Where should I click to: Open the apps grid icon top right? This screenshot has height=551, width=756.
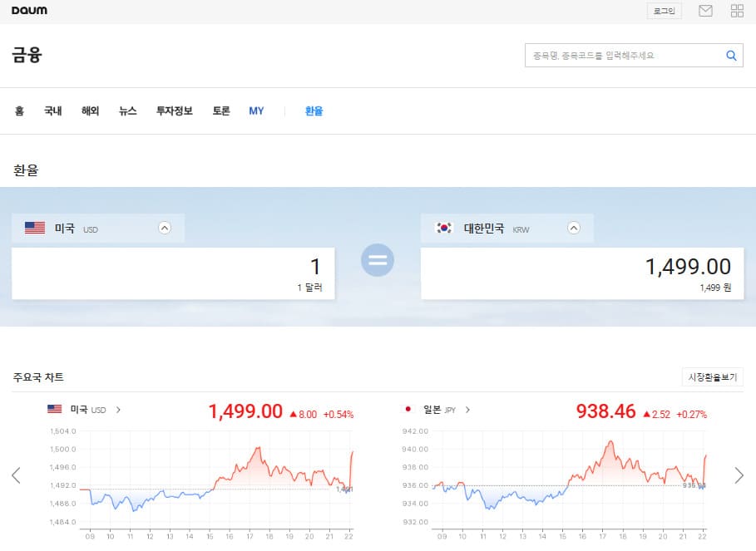(737, 11)
